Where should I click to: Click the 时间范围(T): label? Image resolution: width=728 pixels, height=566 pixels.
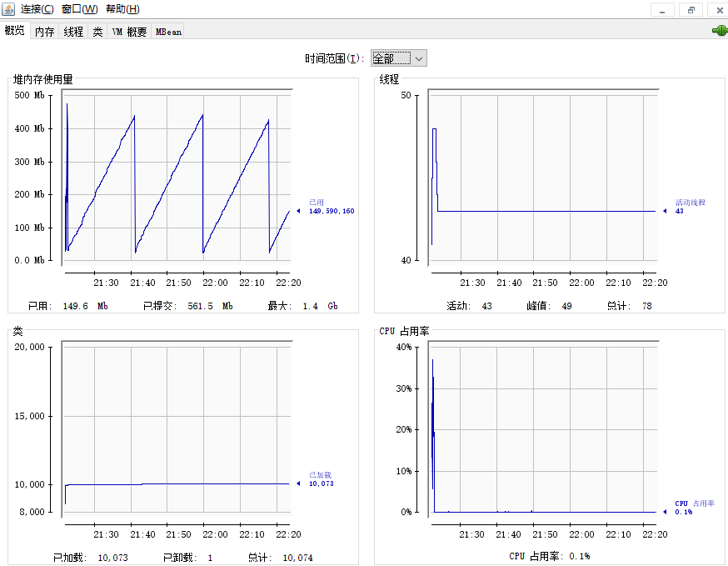(x=334, y=58)
